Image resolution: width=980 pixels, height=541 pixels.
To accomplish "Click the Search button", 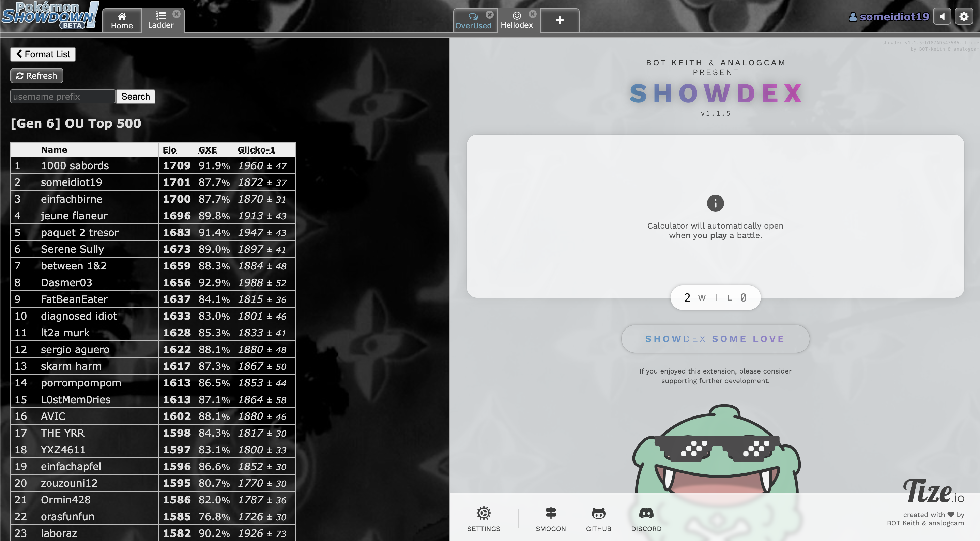I will (x=135, y=97).
